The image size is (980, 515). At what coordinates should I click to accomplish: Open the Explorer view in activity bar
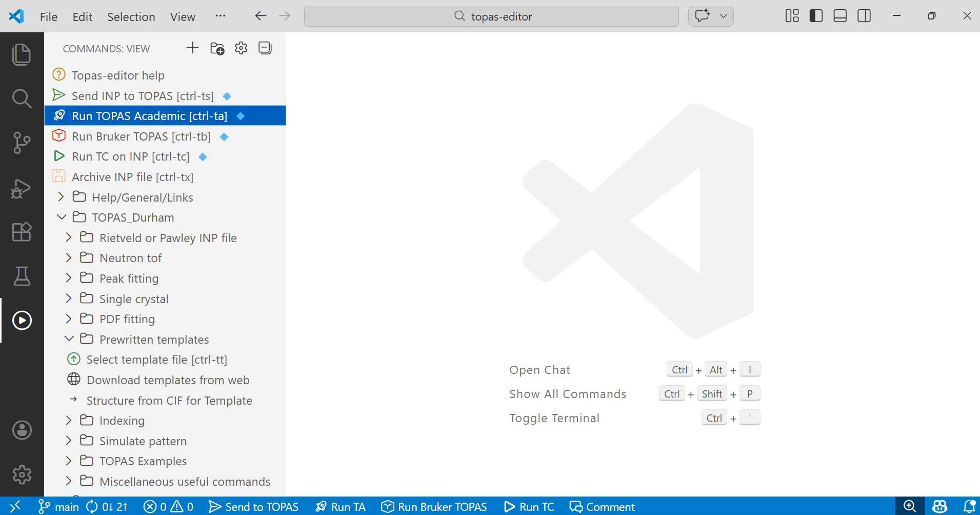coord(22,54)
